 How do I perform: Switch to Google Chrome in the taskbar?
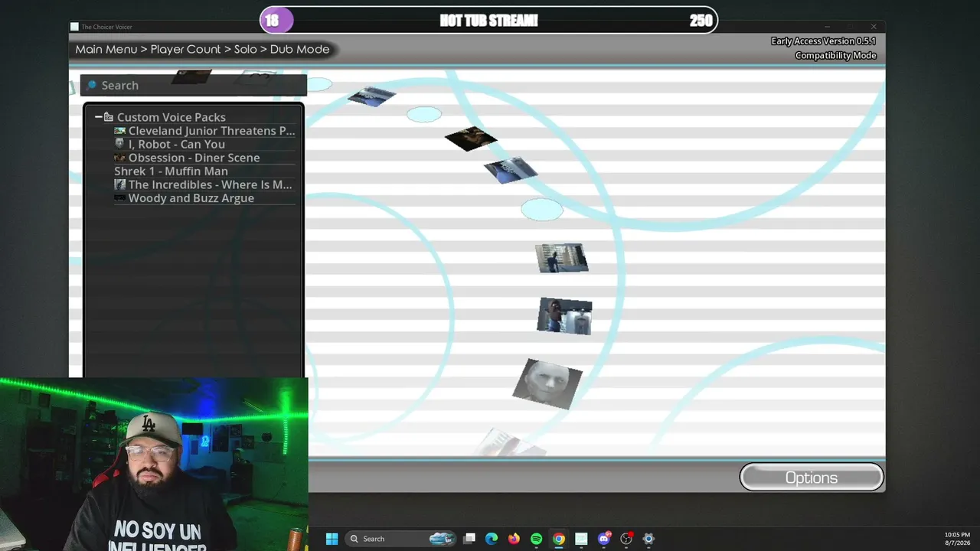click(559, 539)
